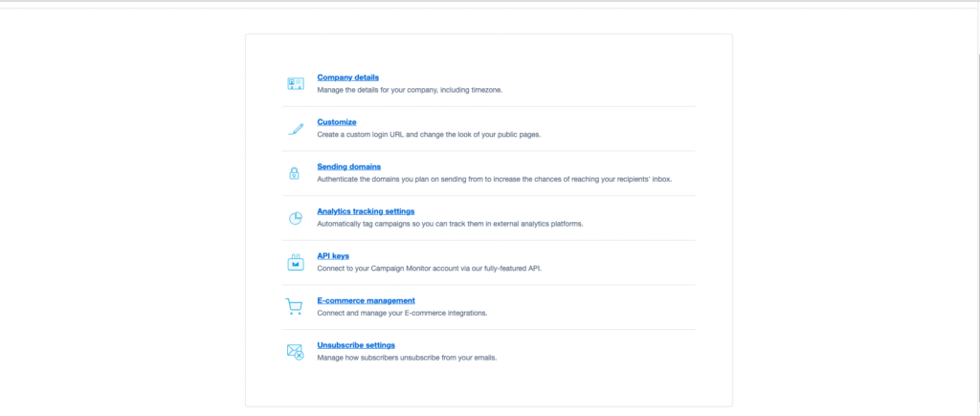Click the E-commerce shopping cart icon
This screenshot has height=416, width=980.
295,307
